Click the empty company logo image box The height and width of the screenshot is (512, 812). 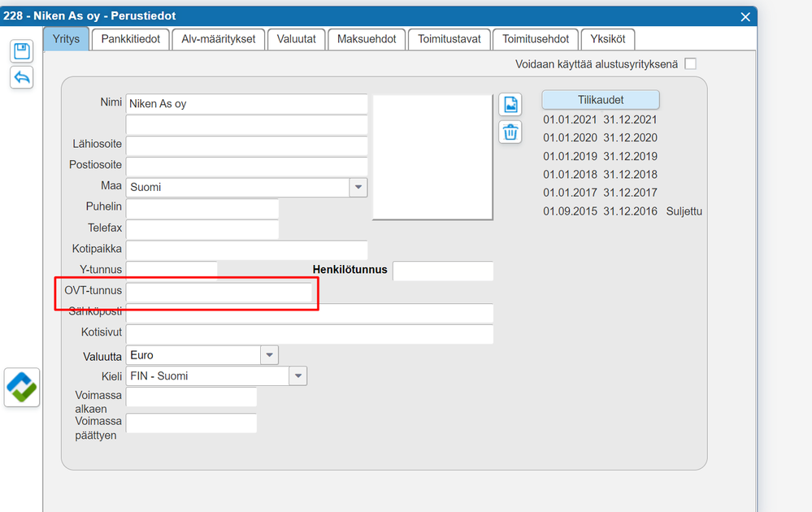(x=432, y=157)
